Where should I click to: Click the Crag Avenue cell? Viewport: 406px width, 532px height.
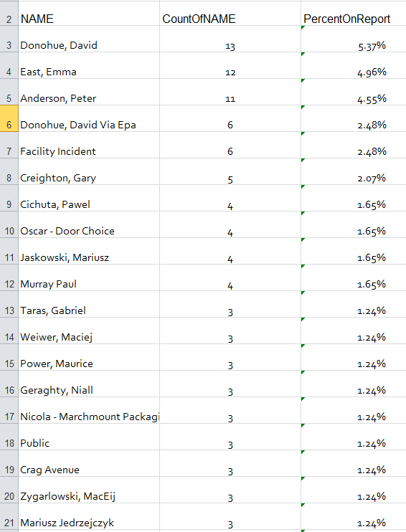[89, 463]
